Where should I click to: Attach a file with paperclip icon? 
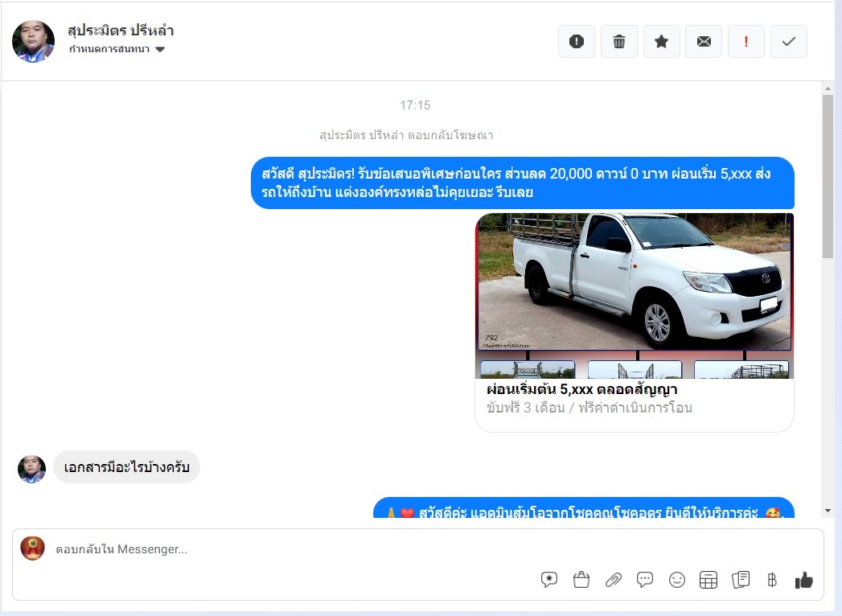(x=614, y=580)
